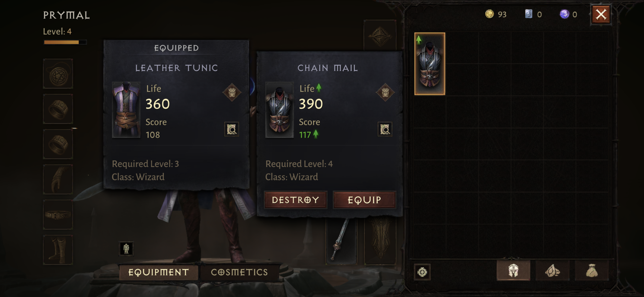Close the inventory with the X button
The image size is (644, 297).
601,14
